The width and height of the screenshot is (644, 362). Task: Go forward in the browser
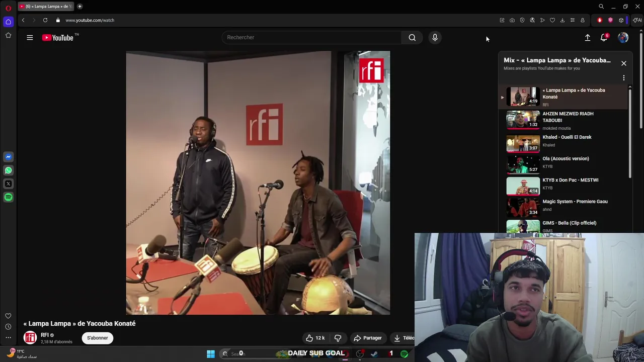pos(34,20)
